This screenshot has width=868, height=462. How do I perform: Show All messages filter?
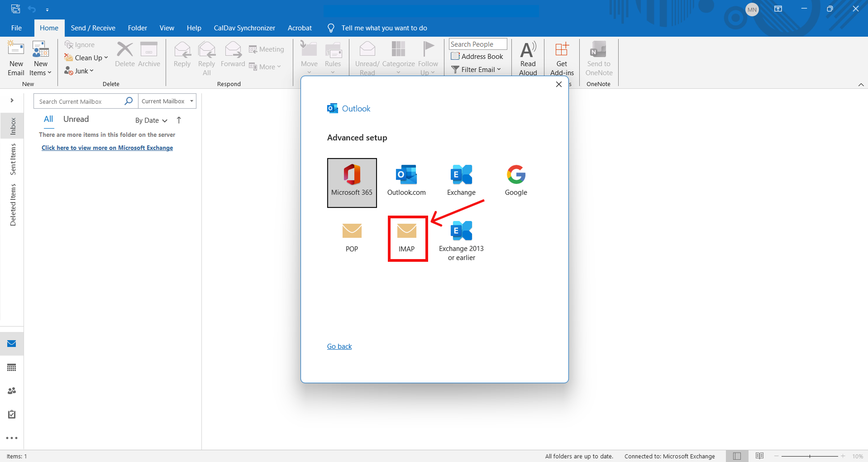[48, 119]
